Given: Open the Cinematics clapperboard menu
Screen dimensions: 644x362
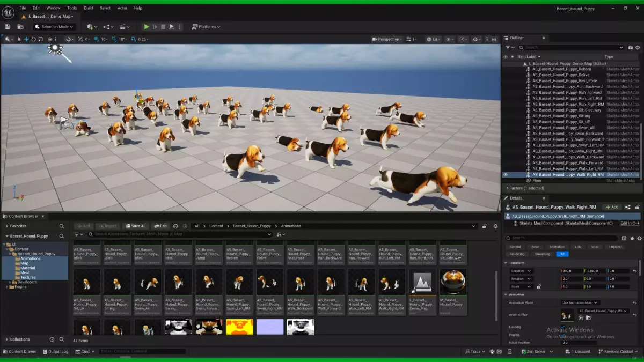Looking at the screenshot, I should click(125, 27).
